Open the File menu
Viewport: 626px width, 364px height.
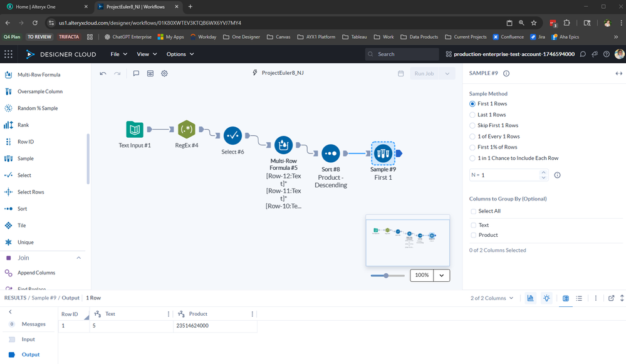click(x=118, y=54)
